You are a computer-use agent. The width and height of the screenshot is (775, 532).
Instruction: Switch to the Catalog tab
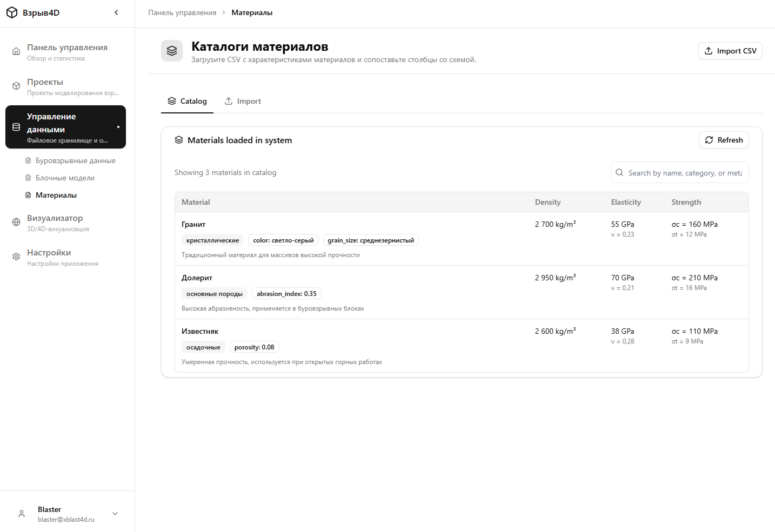tap(187, 101)
